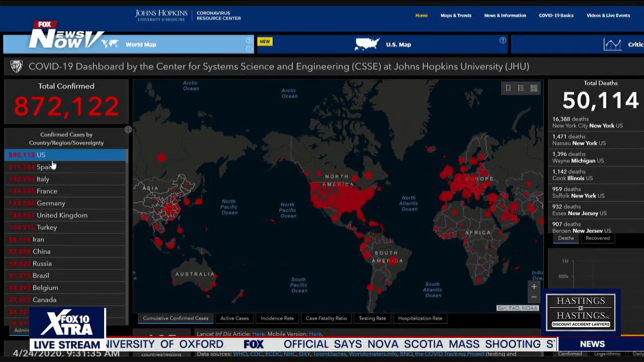
Task: Zoom in on the map with plus
Action: (x=534, y=287)
